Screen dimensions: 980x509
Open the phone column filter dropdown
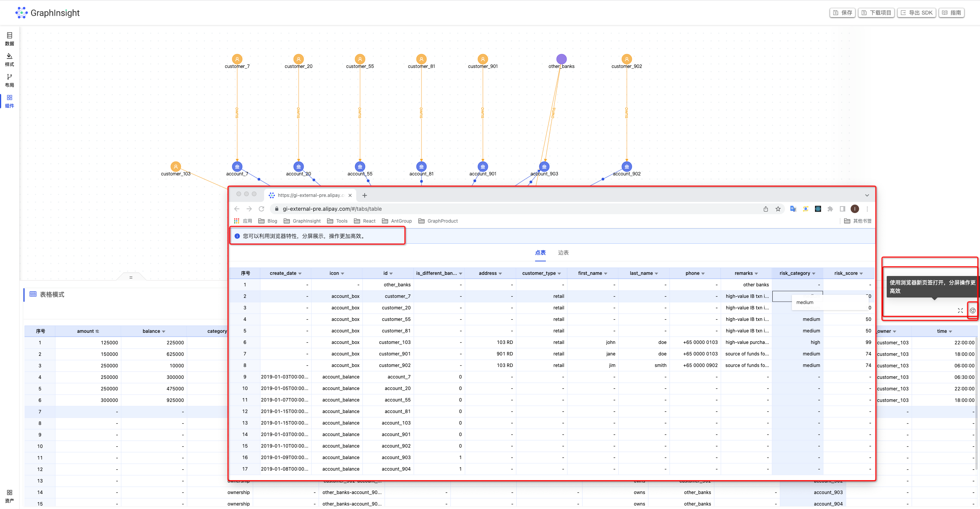pos(703,274)
